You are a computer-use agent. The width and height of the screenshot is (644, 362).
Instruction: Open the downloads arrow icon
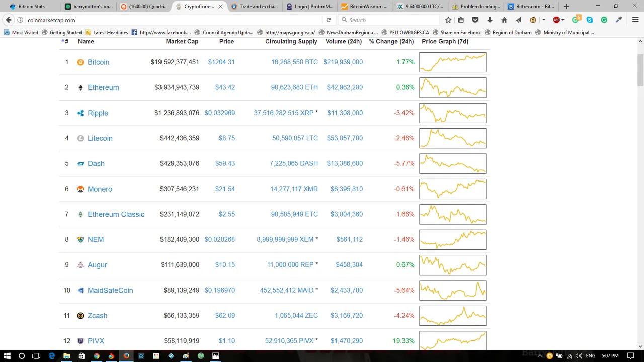point(490,20)
